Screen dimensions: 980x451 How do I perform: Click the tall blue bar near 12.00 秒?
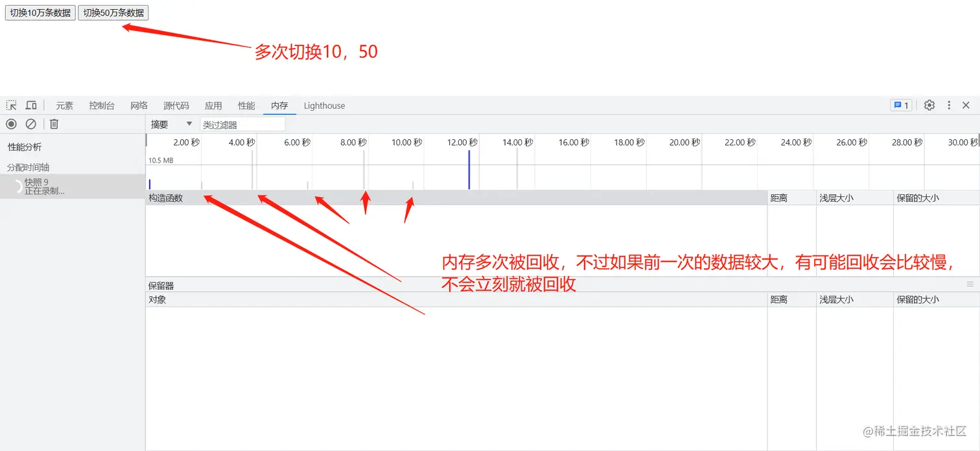469,170
